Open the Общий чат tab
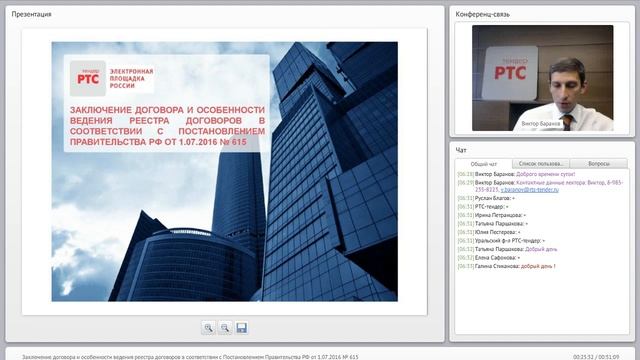The image size is (640, 360). click(x=484, y=164)
